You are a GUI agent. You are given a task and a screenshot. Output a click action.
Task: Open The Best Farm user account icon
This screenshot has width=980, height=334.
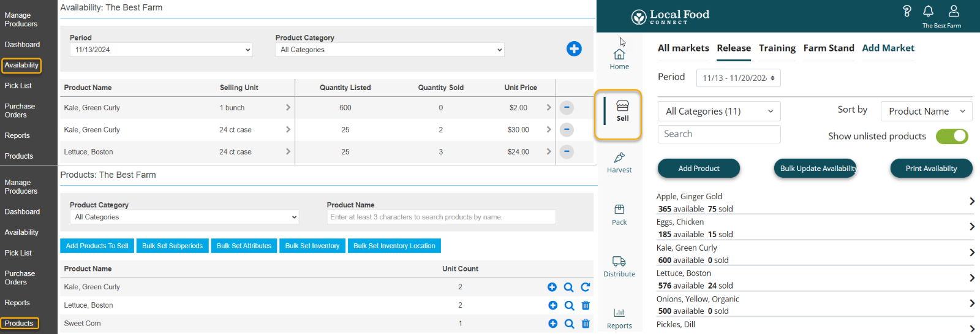953,11
